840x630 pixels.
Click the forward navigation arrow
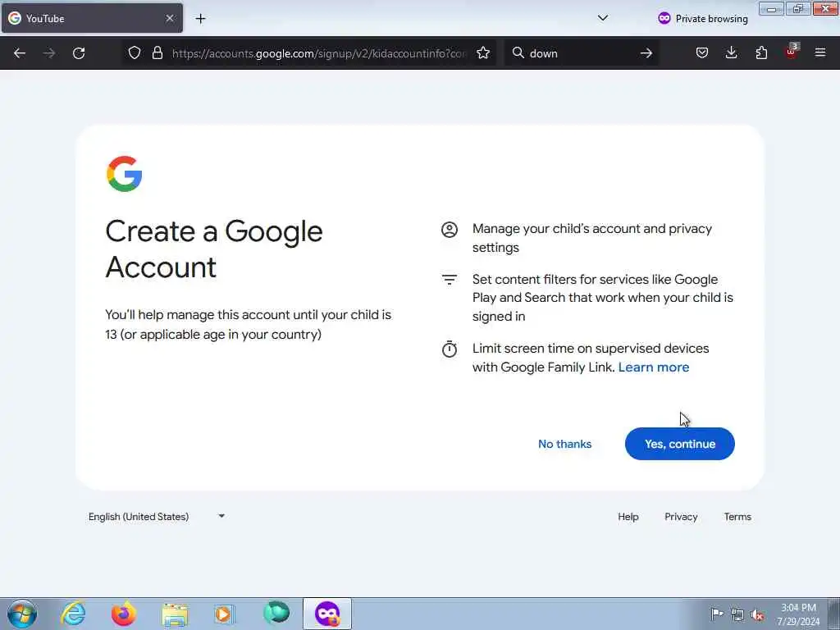(x=49, y=53)
